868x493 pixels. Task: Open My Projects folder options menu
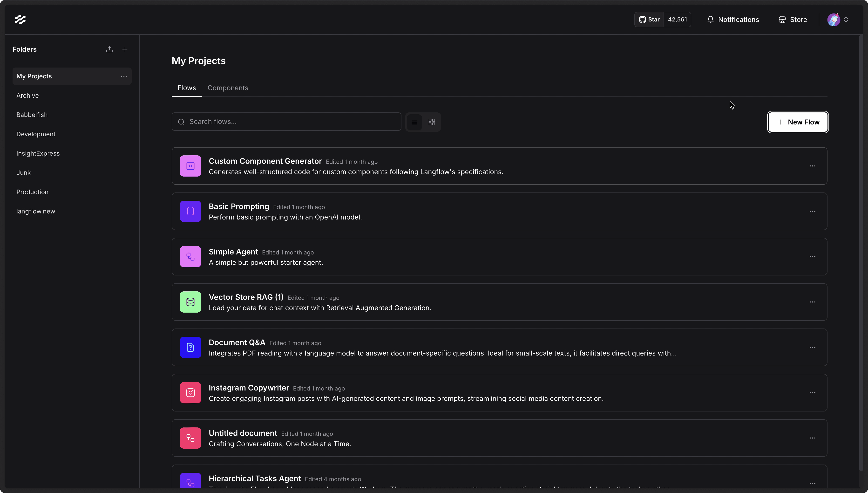coord(124,76)
